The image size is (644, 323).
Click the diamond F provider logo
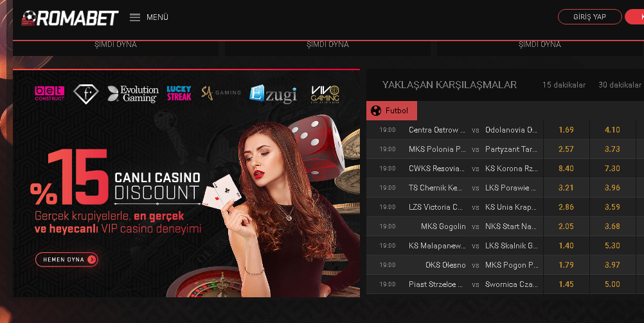click(x=86, y=94)
